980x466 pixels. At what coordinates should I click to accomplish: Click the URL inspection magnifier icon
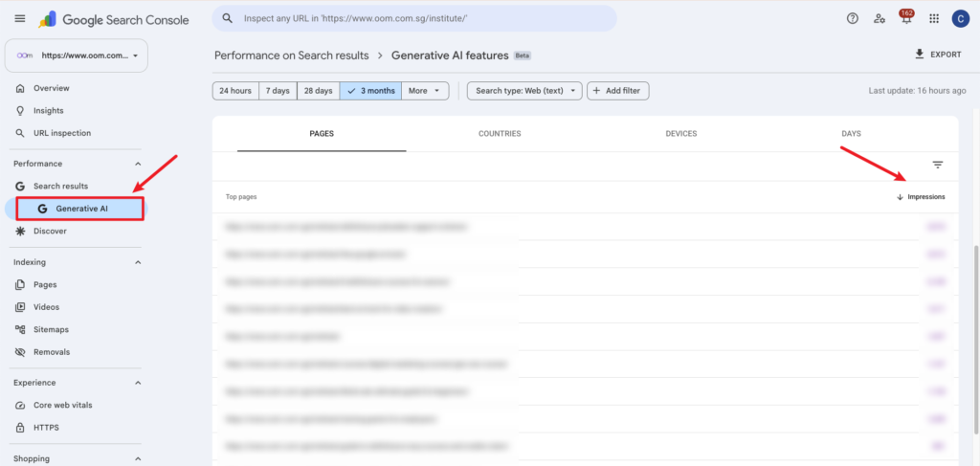(x=21, y=133)
